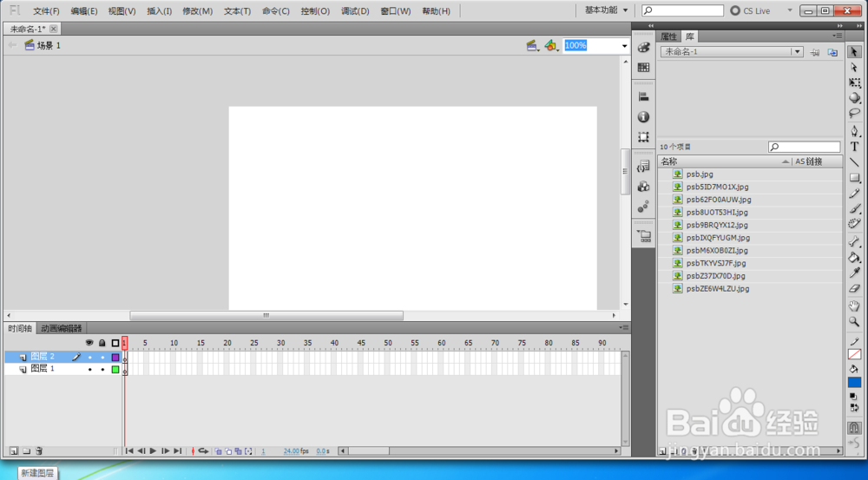Toggle visibility dot of 图层 1
The width and height of the screenshot is (868, 480).
[x=89, y=369]
